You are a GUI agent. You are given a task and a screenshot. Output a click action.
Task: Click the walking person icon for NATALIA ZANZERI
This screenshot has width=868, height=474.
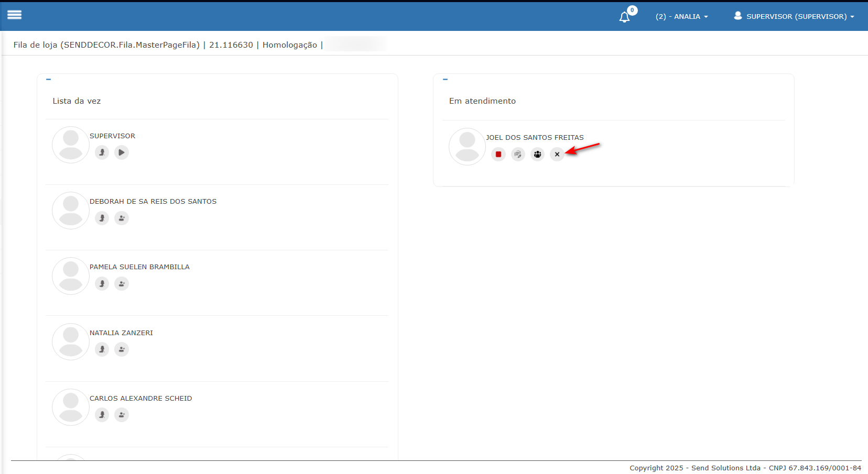coord(102,349)
